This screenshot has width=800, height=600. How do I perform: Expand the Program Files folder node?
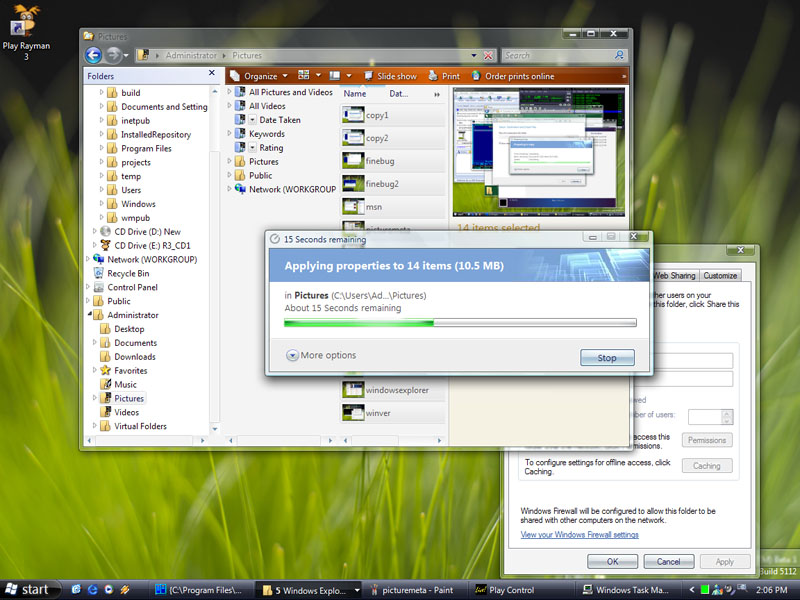click(x=102, y=148)
